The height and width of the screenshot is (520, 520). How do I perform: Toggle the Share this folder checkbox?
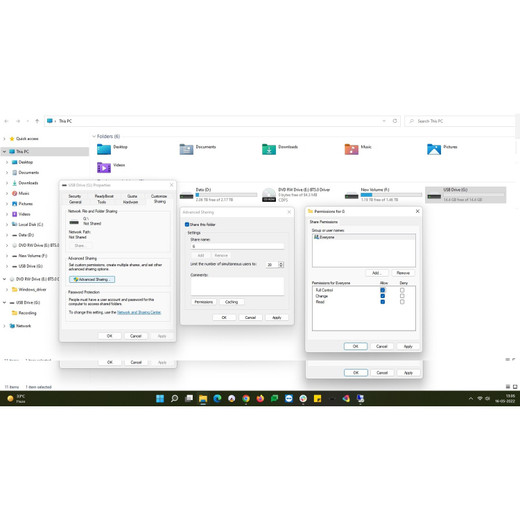pyautogui.click(x=187, y=224)
